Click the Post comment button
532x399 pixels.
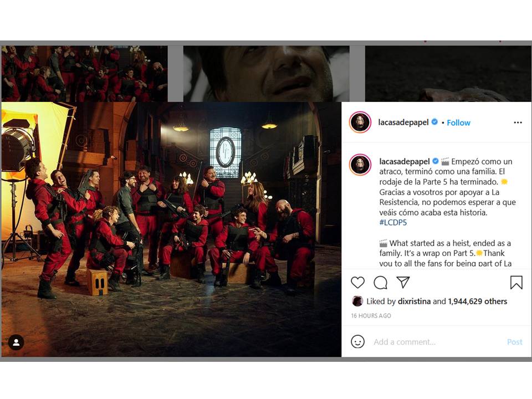coord(514,342)
